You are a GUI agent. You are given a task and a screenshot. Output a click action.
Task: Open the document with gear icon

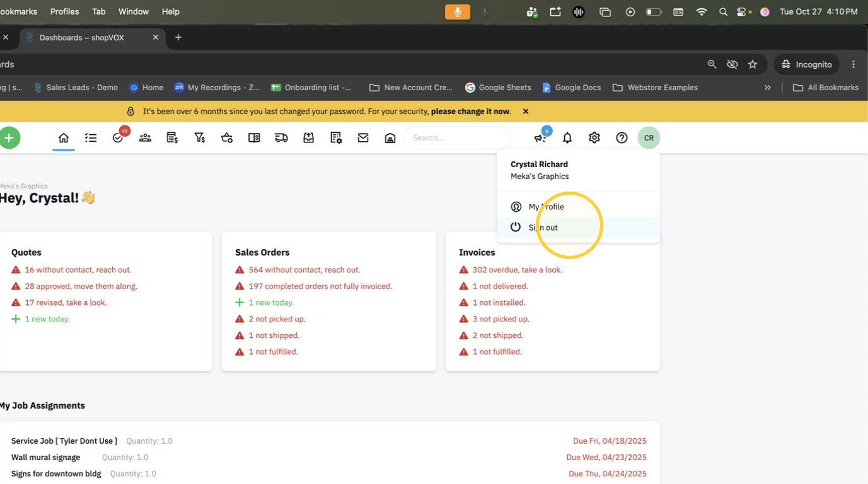(x=336, y=137)
